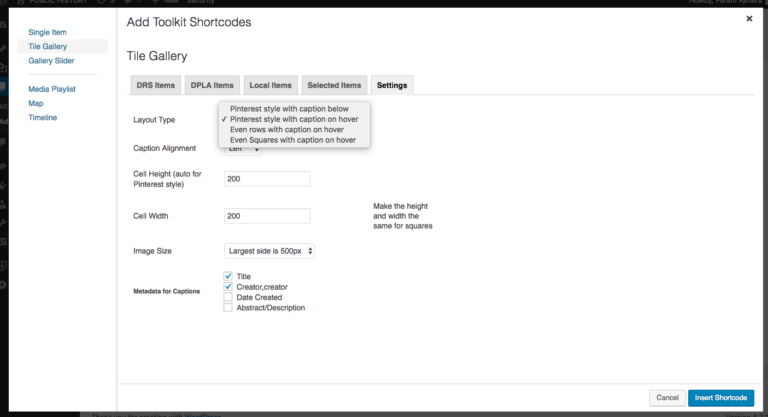Uncheck the Title metadata checkbox
This screenshot has width=768, height=417.
(228, 276)
